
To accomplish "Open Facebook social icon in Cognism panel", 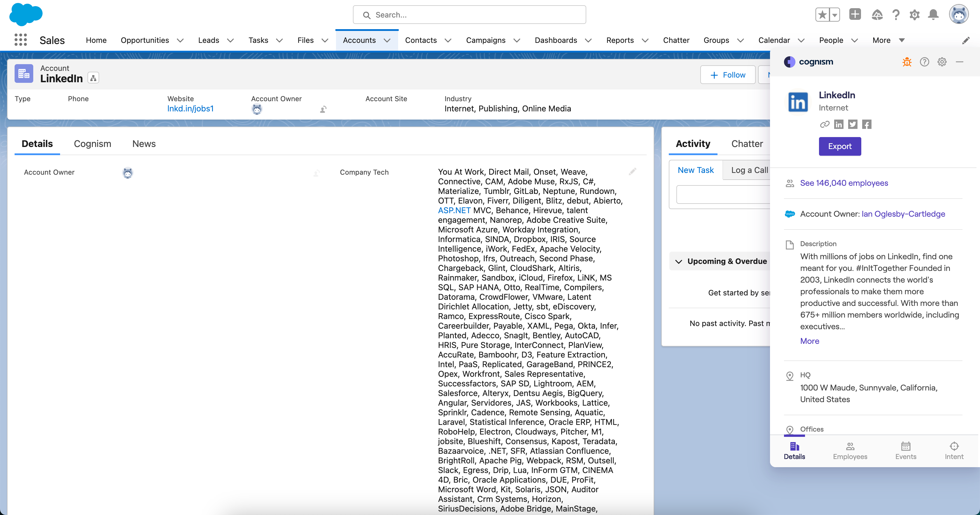I will (x=867, y=125).
